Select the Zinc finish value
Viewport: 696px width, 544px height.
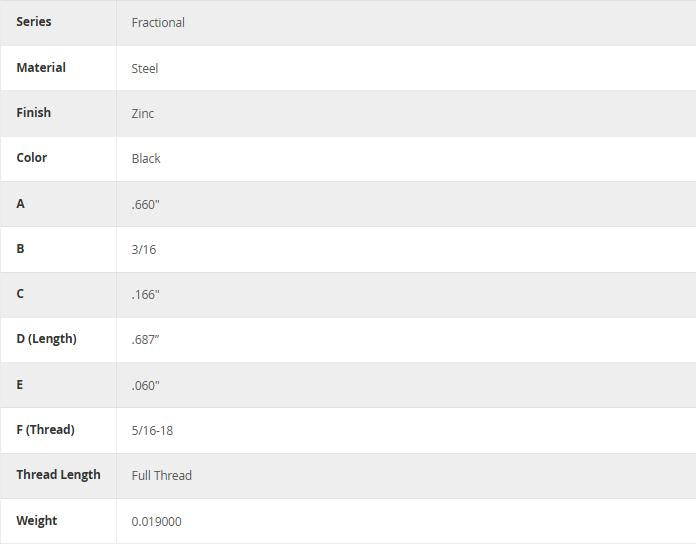click(143, 114)
